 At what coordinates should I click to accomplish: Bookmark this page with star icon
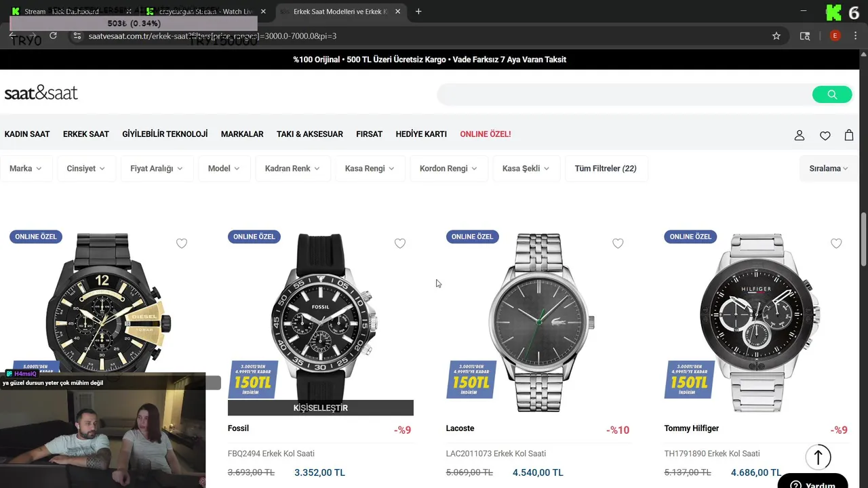coord(776,36)
